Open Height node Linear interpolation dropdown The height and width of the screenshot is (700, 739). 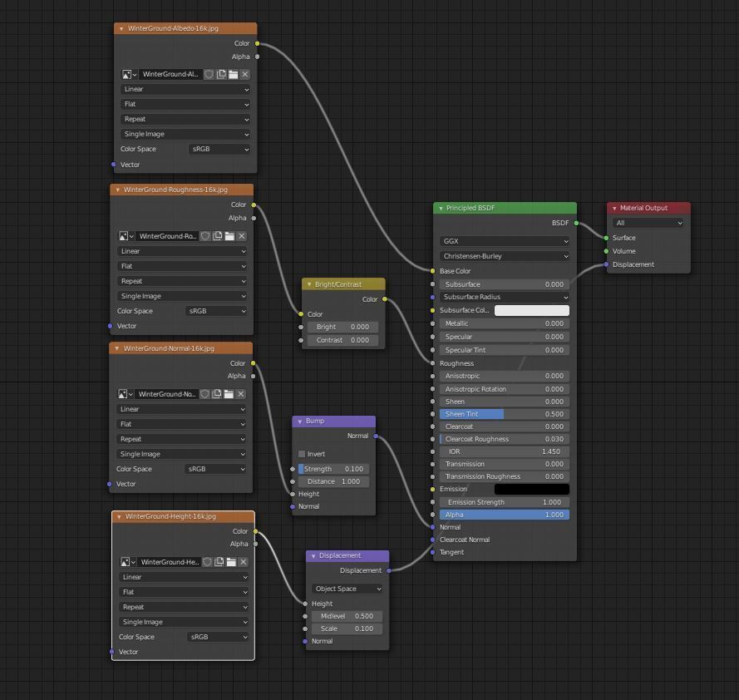click(184, 577)
